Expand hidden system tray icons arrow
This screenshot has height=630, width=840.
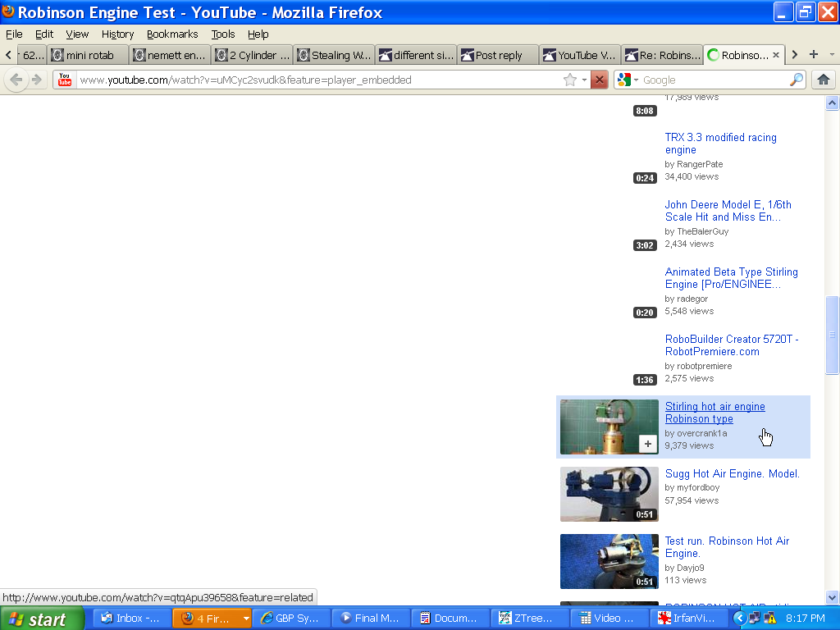coord(740,619)
